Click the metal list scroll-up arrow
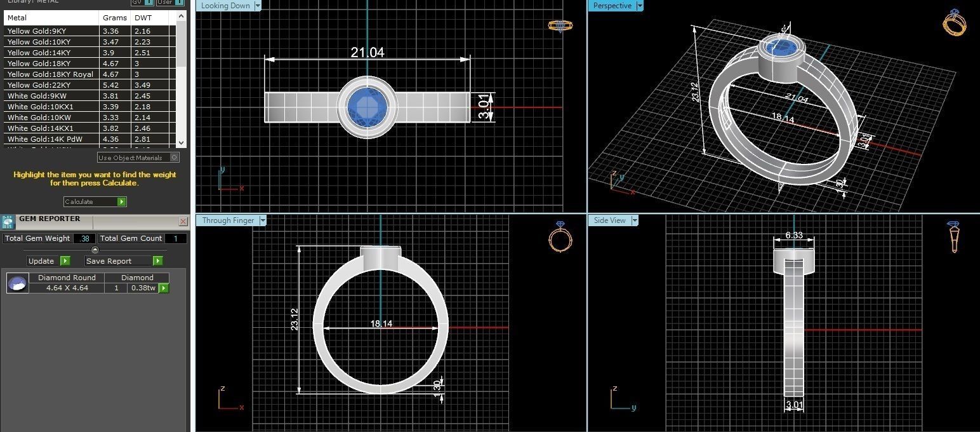The width and height of the screenshot is (980, 432). click(x=182, y=17)
